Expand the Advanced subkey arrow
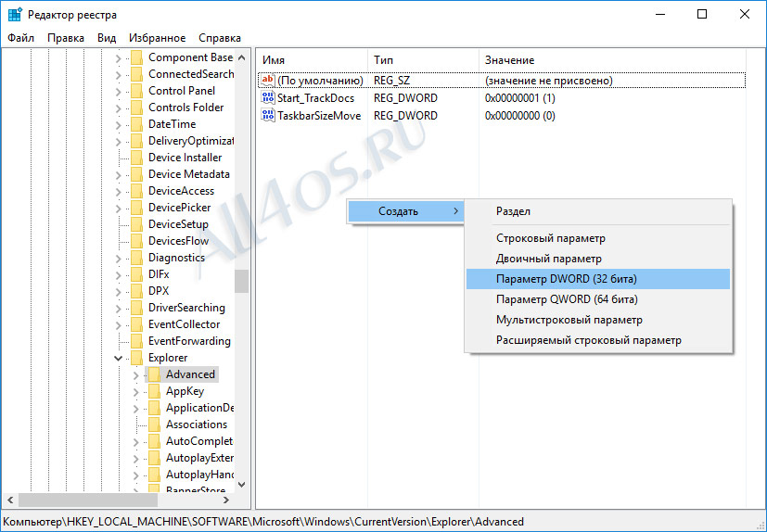Screen dimensions: 767x532 pyautogui.click(x=135, y=375)
